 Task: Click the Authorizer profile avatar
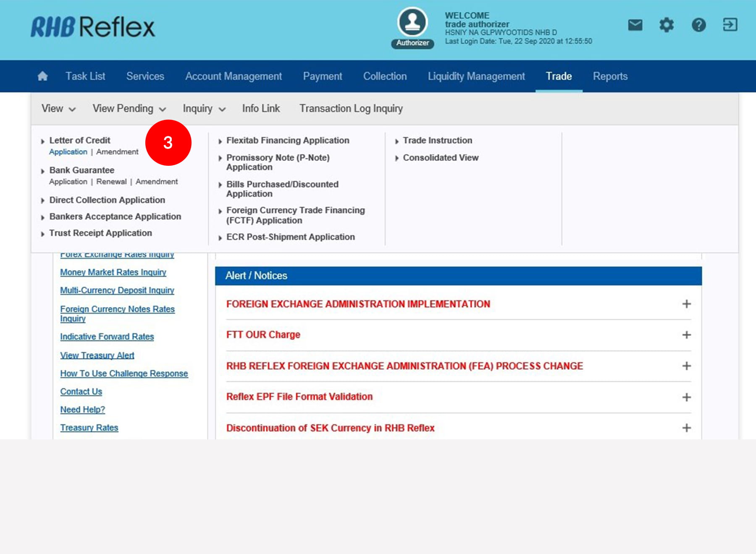coord(412,22)
